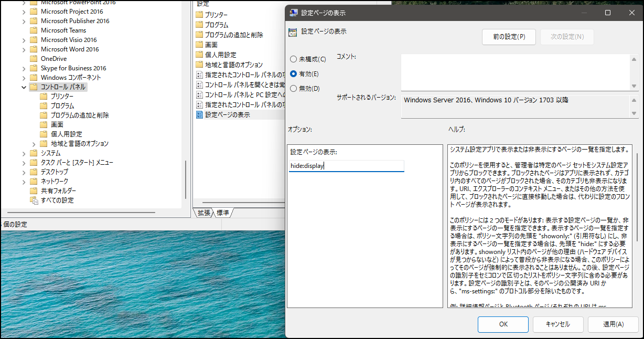Expand the システム tree node
Image resolution: width=644 pixels, height=339 pixels.
point(24,153)
